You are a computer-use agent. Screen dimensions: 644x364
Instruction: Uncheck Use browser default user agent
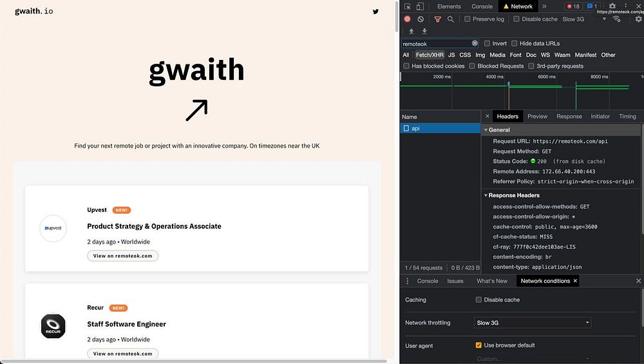(x=478, y=345)
